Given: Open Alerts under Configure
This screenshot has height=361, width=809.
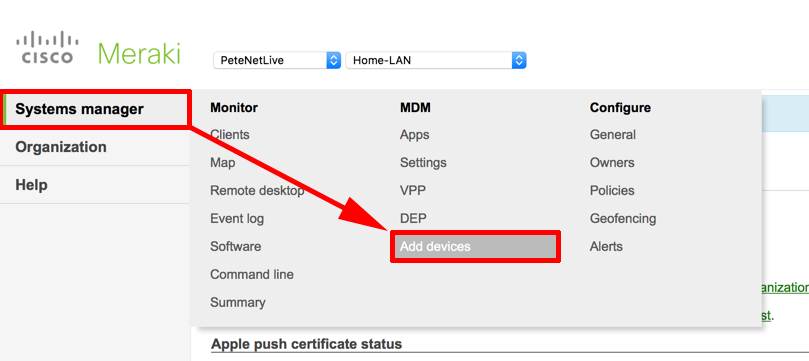Looking at the screenshot, I should click(606, 247).
